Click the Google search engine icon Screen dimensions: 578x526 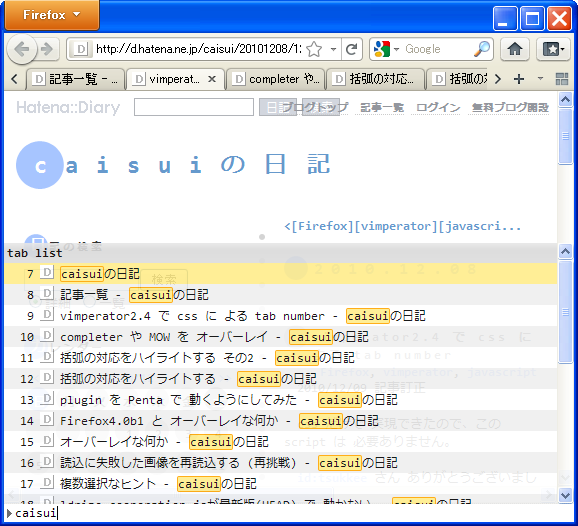click(382, 49)
